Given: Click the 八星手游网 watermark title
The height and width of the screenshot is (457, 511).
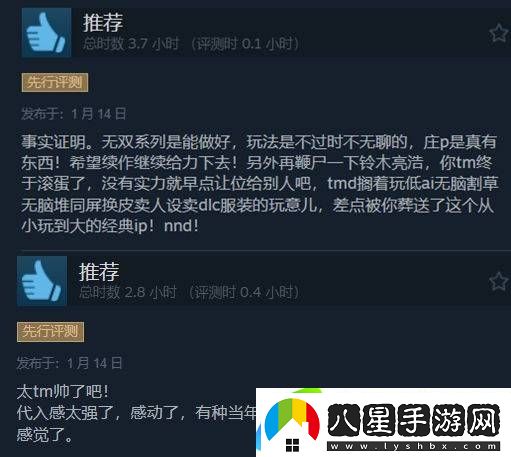Looking at the screenshot, I should point(413,421).
